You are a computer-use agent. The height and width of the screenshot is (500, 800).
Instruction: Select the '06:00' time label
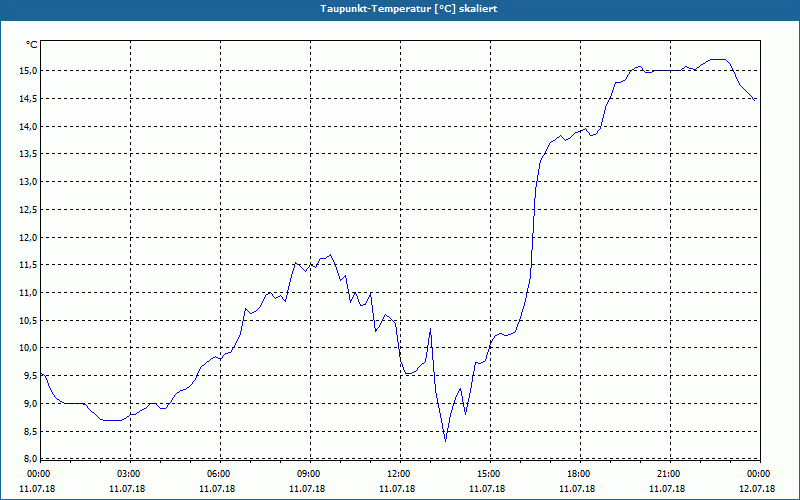tap(217, 474)
